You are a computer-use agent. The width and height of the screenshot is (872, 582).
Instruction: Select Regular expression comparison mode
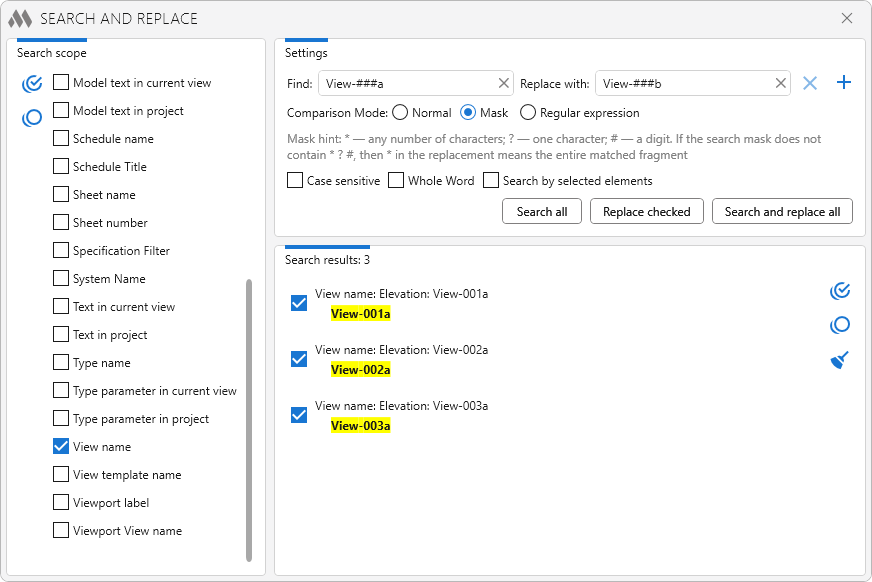tap(528, 113)
